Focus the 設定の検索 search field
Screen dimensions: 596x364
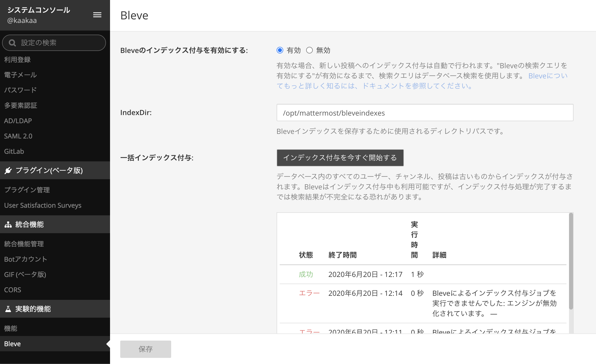tap(54, 43)
